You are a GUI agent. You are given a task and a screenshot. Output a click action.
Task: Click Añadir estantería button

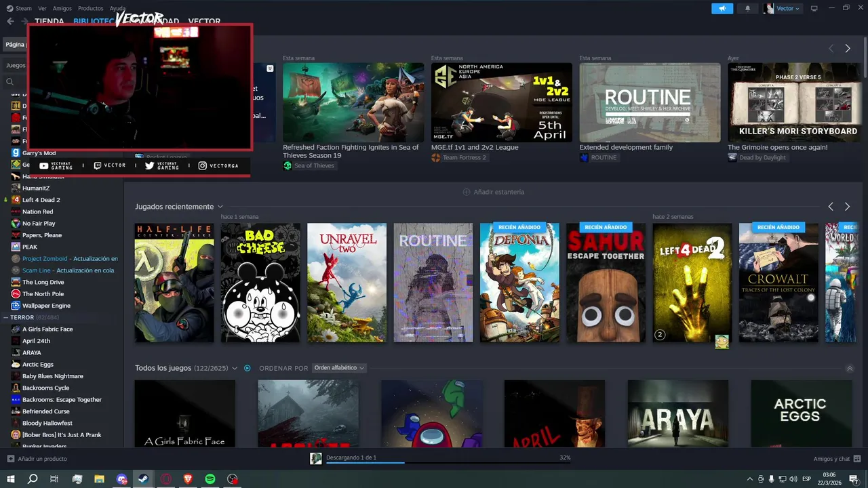pos(493,192)
